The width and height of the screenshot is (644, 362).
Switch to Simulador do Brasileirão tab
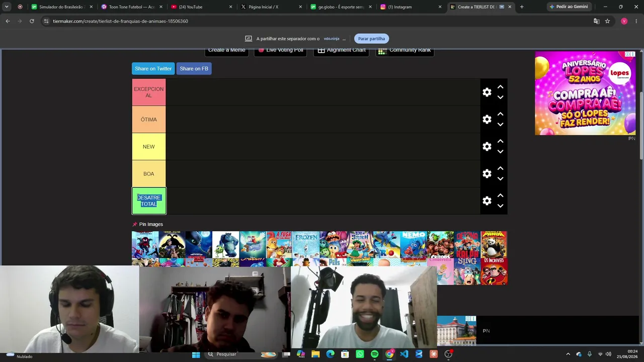click(61, 7)
